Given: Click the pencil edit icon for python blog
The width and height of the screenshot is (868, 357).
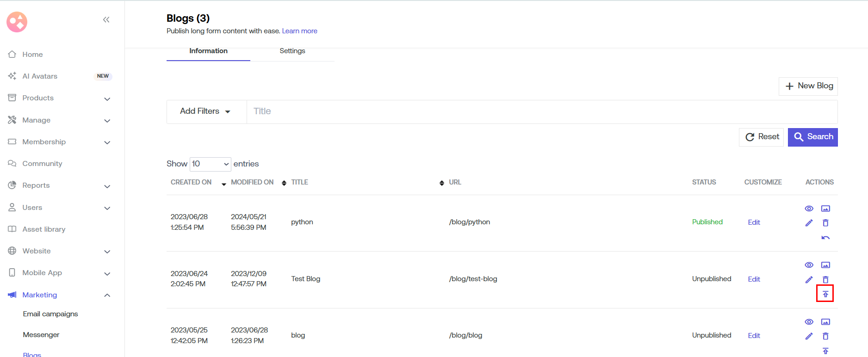Looking at the screenshot, I should tap(809, 223).
